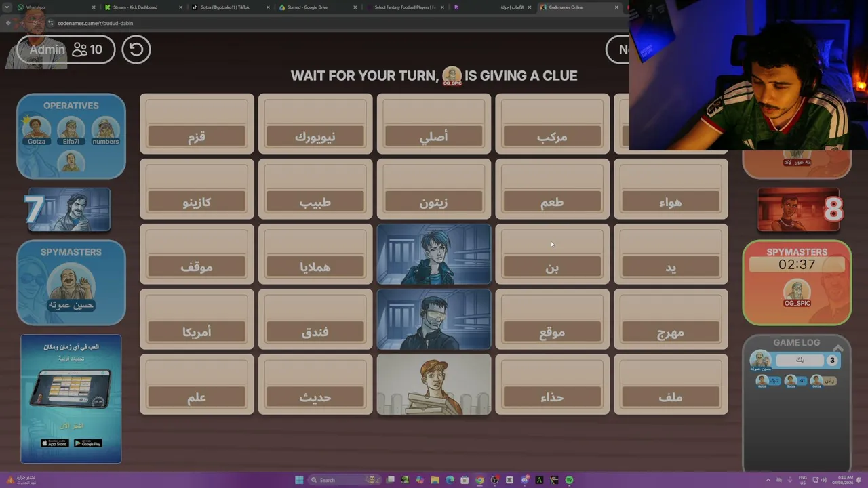
Task: Switch to the WhatsApp browser tab
Action: (56, 7)
